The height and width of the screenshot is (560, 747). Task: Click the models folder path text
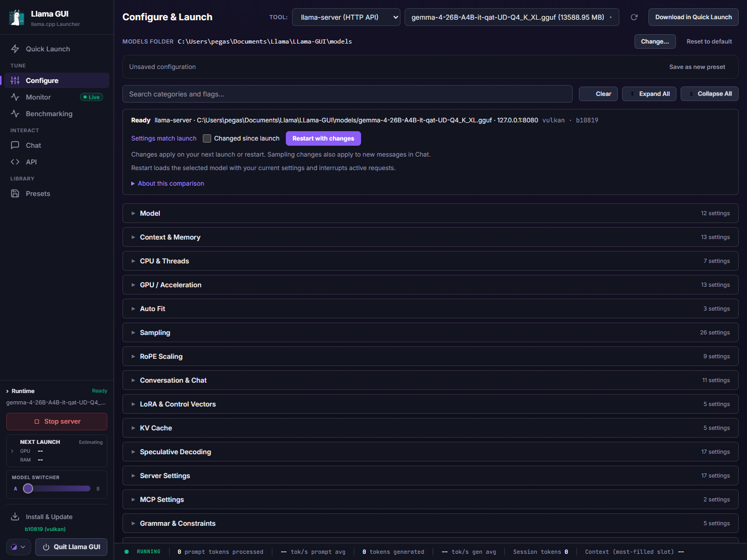[265, 41]
